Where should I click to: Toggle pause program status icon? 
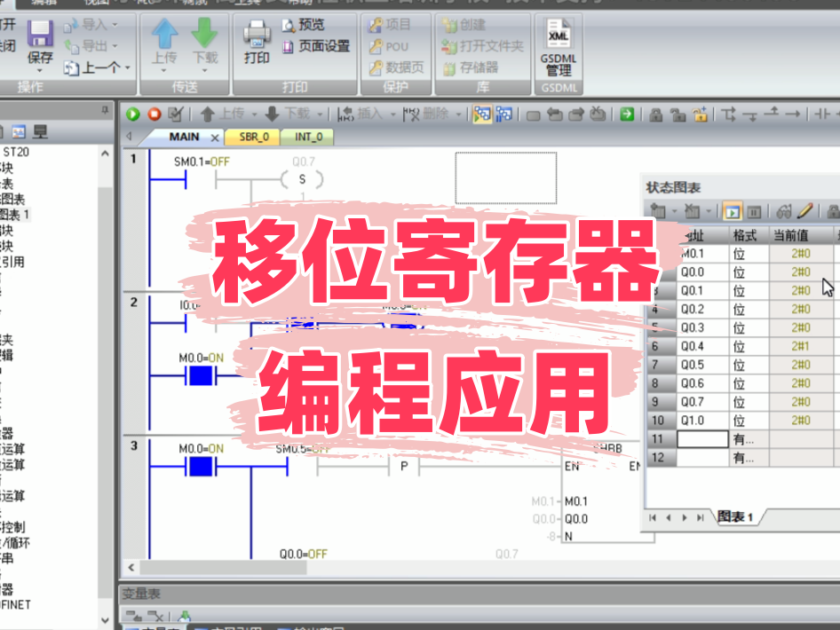(504, 114)
